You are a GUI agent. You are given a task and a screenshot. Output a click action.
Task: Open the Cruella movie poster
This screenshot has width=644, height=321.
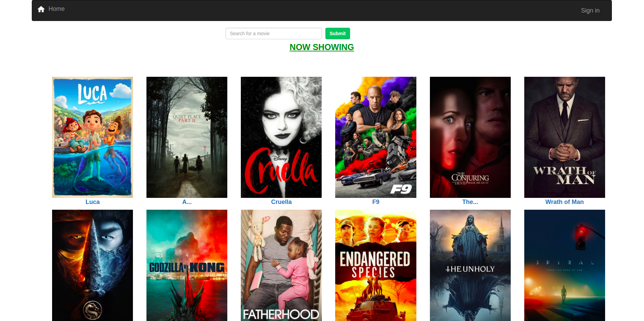pyautogui.click(x=281, y=137)
